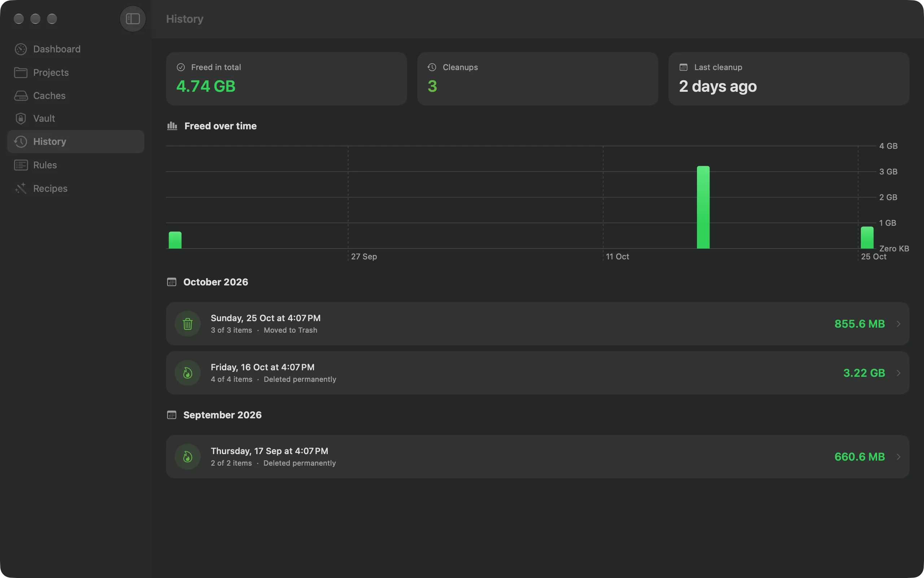Click the Rules list icon
The width and height of the screenshot is (924, 578).
tap(21, 165)
